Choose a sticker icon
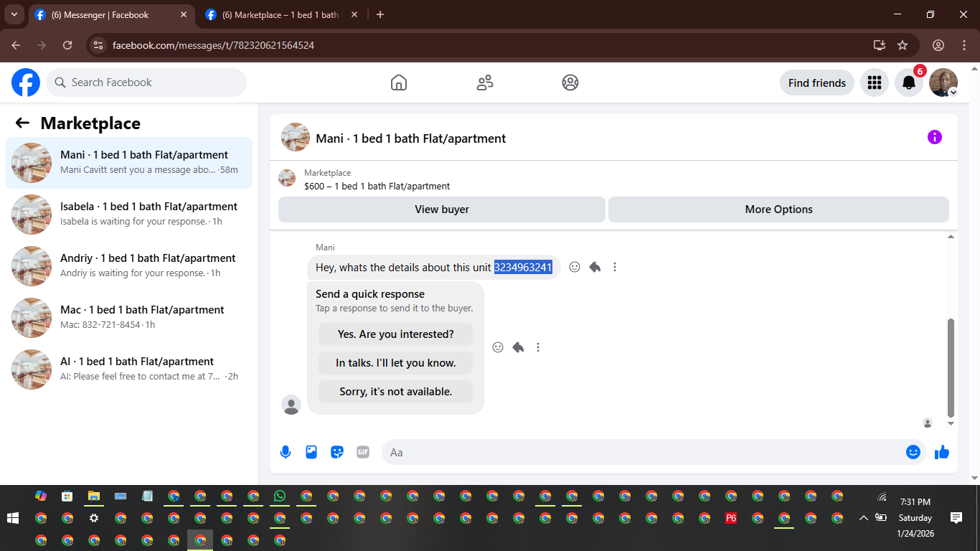980x551 pixels. click(337, 452)
